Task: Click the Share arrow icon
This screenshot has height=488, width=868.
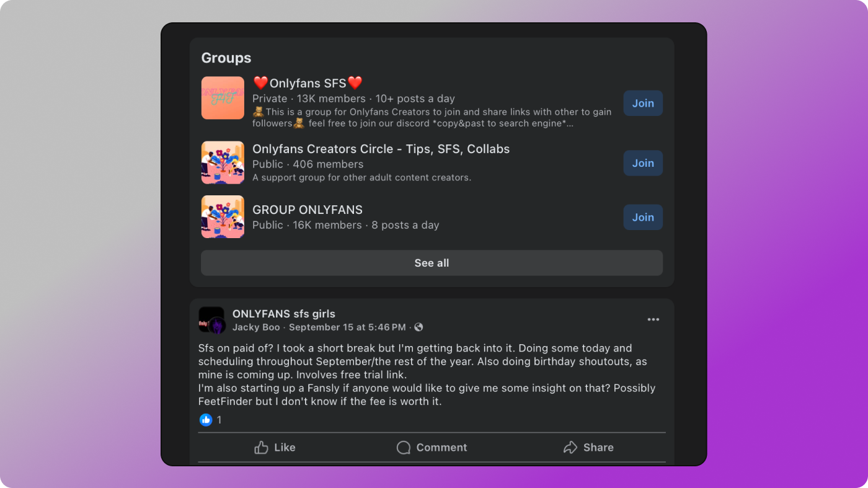Action: 570,448
